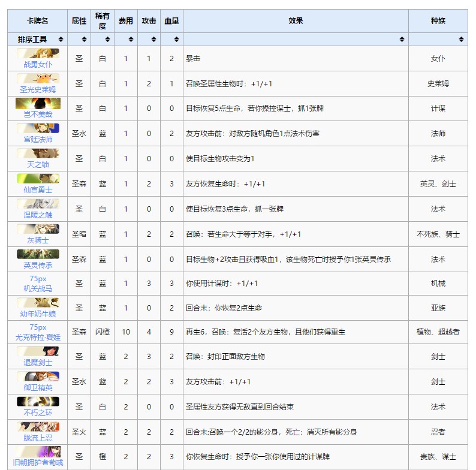Open the 胧流上忍 card image
Image resolution: width=476 pixels, height=470 pixels.
38,427
